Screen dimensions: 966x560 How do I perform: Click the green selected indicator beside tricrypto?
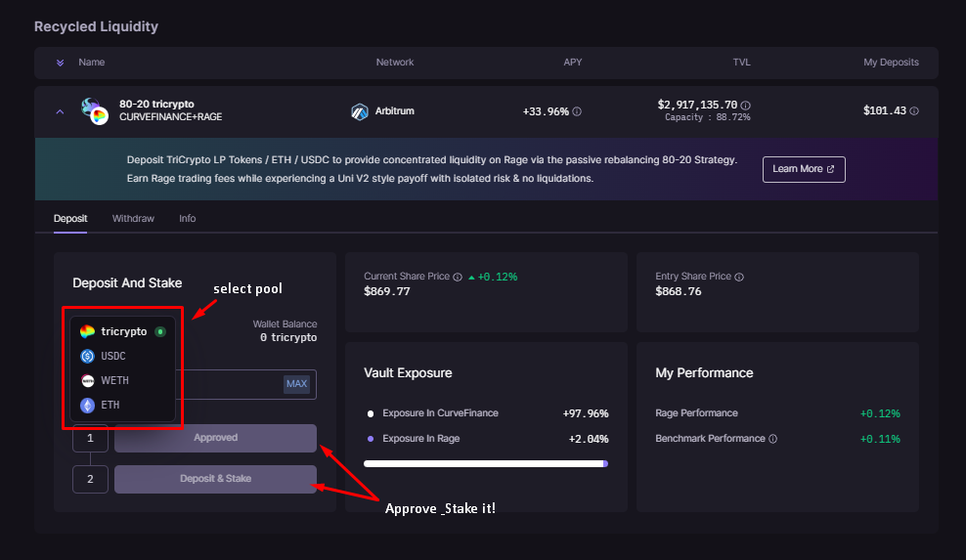160,331
